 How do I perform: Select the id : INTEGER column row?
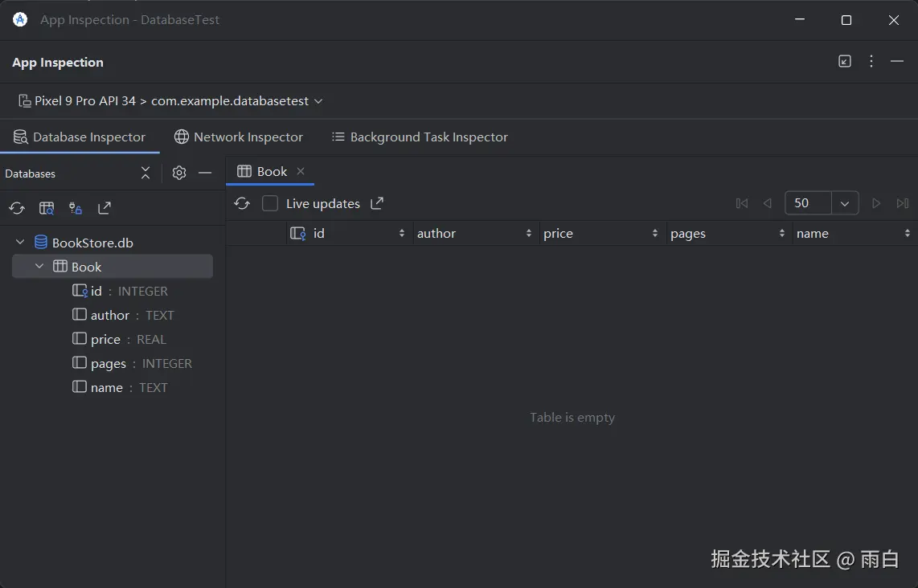(120, 291)
